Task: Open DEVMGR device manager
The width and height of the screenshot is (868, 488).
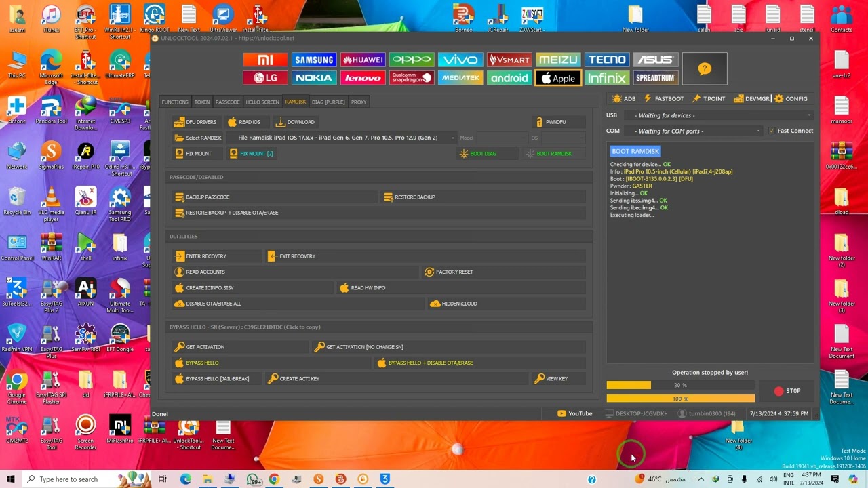Action: (751, 99)
